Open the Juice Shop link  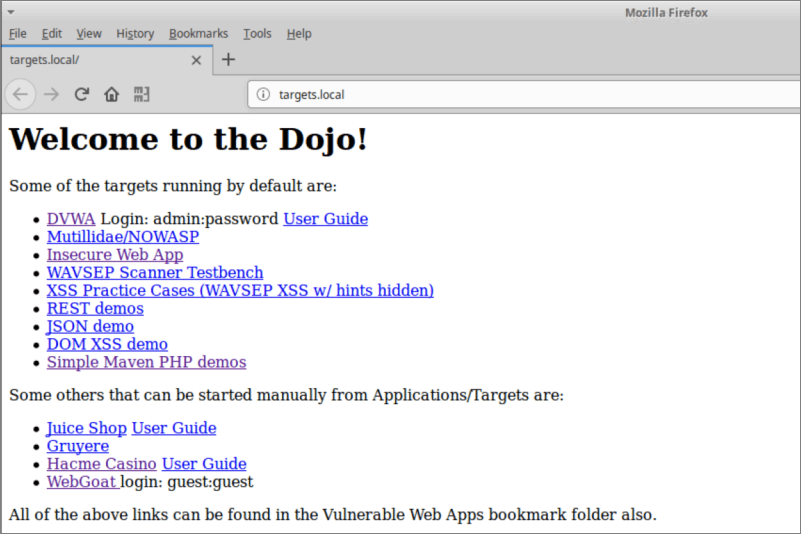point(86,428)
